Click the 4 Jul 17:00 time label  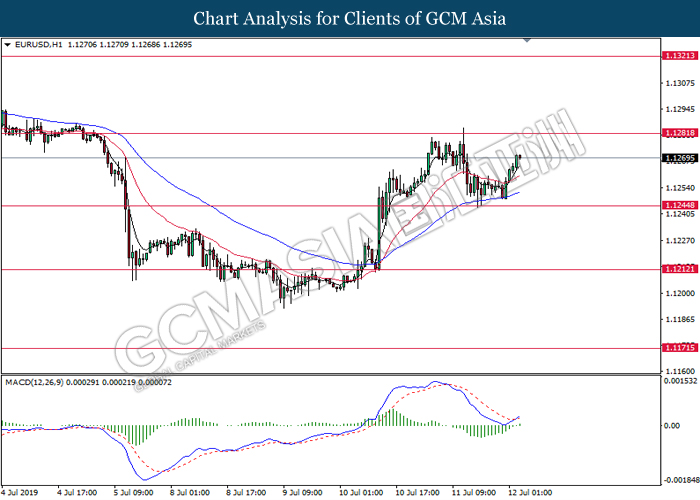(77, 493)
